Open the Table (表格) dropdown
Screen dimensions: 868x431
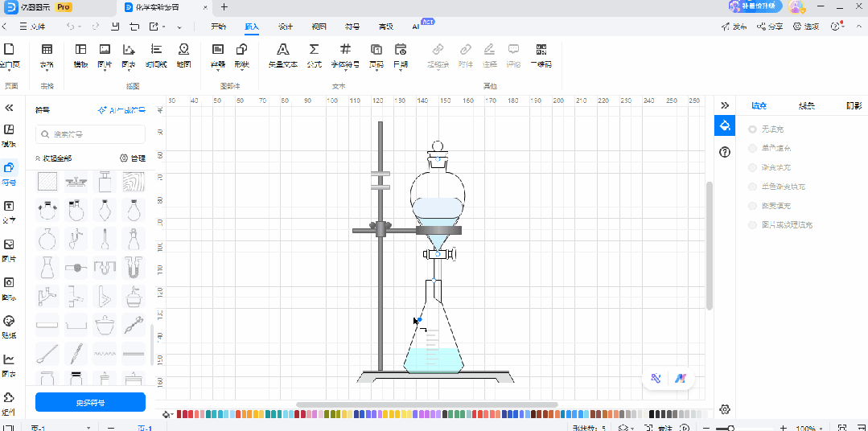47,54
